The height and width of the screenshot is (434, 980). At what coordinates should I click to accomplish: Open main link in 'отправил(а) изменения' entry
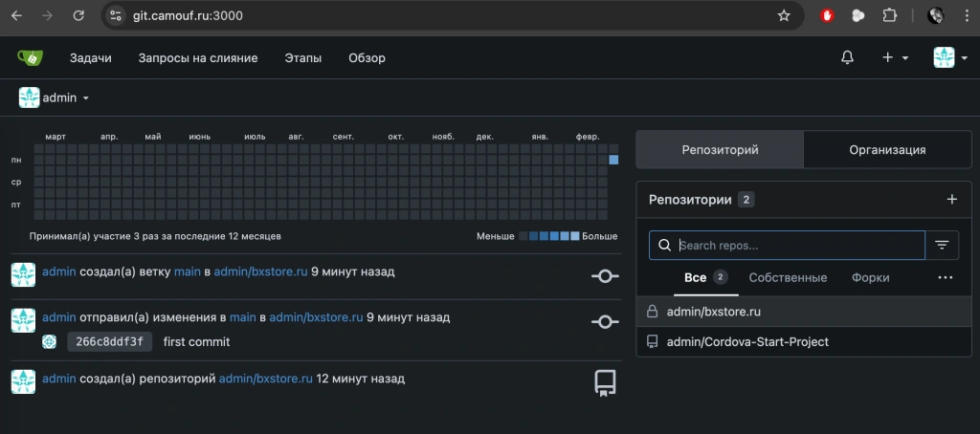[x=242, y=316]
